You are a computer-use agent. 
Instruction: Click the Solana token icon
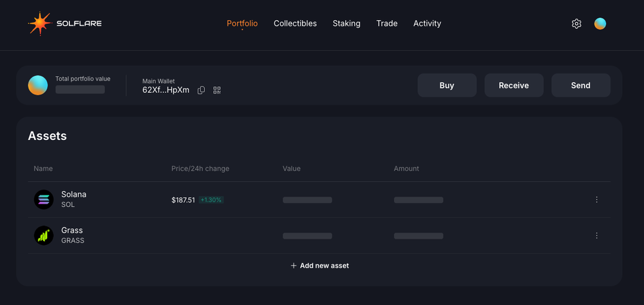pos(44,199)
